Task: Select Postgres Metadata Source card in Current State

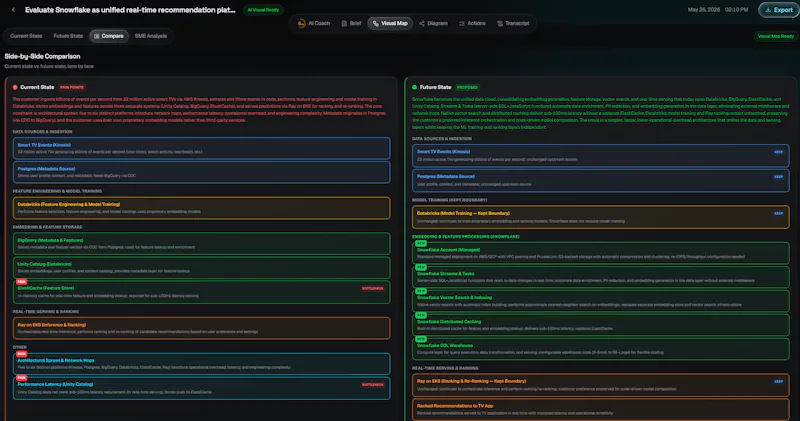Action: [202, 172]
